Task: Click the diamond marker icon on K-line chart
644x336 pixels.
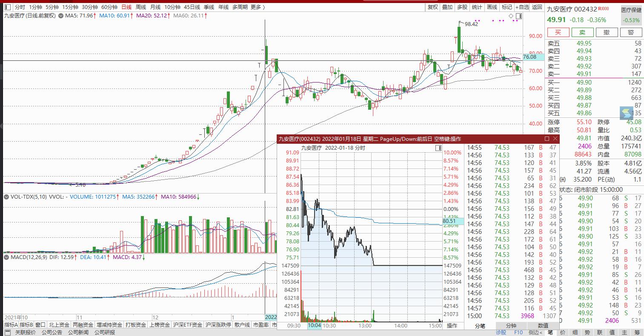Action: tap(511, 16)
